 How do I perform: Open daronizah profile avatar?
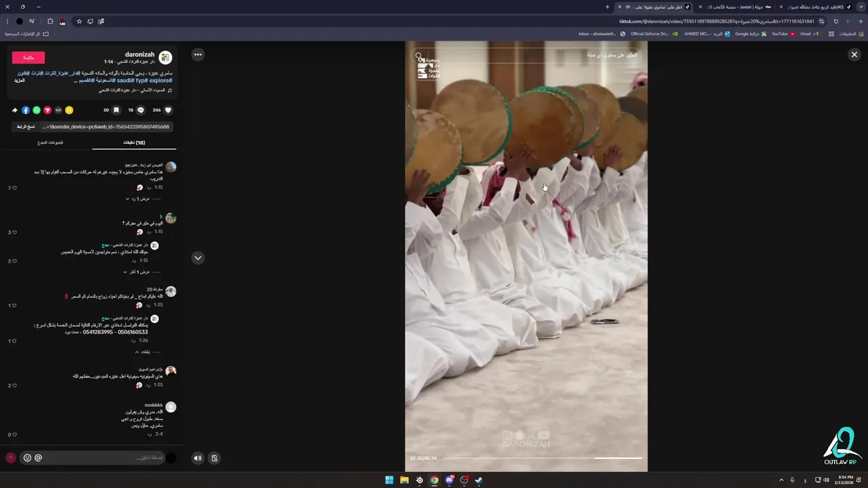[x=165, y=58]
